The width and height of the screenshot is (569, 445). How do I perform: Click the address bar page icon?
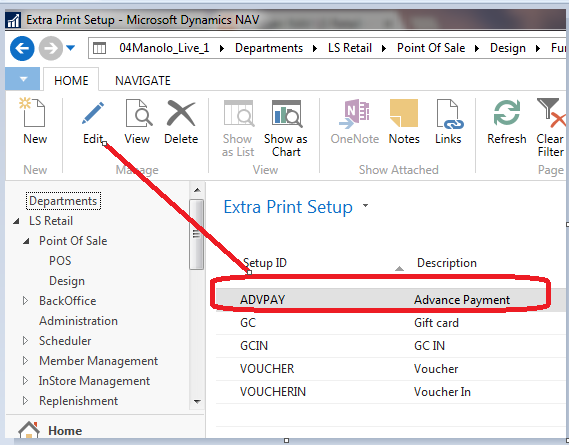[x=99, y=48]
